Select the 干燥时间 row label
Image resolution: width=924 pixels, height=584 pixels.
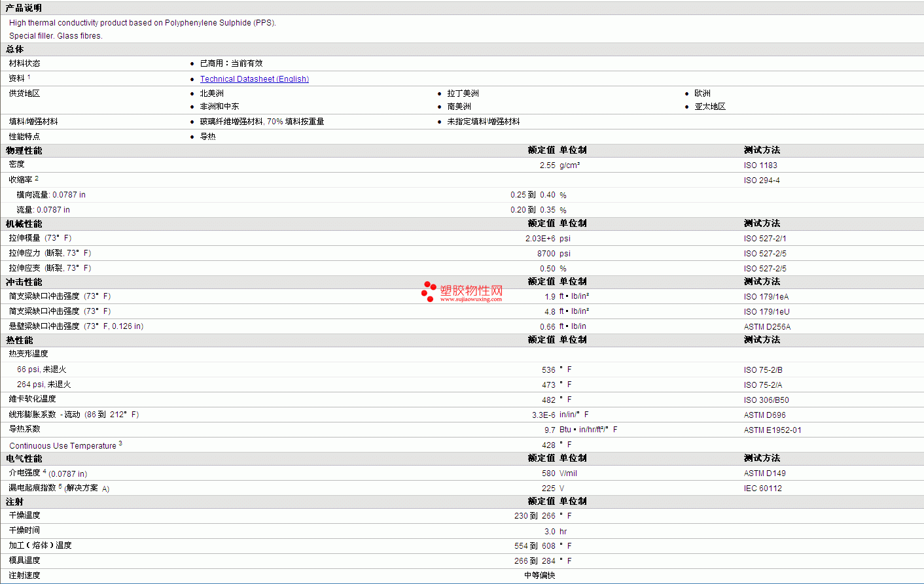click(x=24, y=530)
